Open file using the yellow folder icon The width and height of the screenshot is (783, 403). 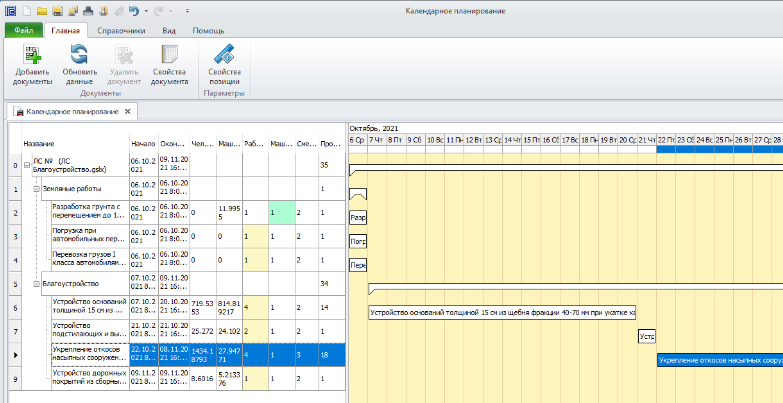click(42, 10)
